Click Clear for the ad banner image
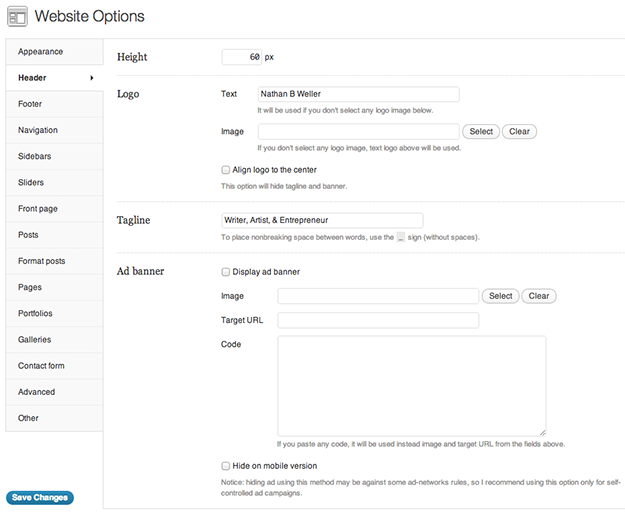Image resolution: width=625 pixels, height=517 pixels. click(539, 296)
